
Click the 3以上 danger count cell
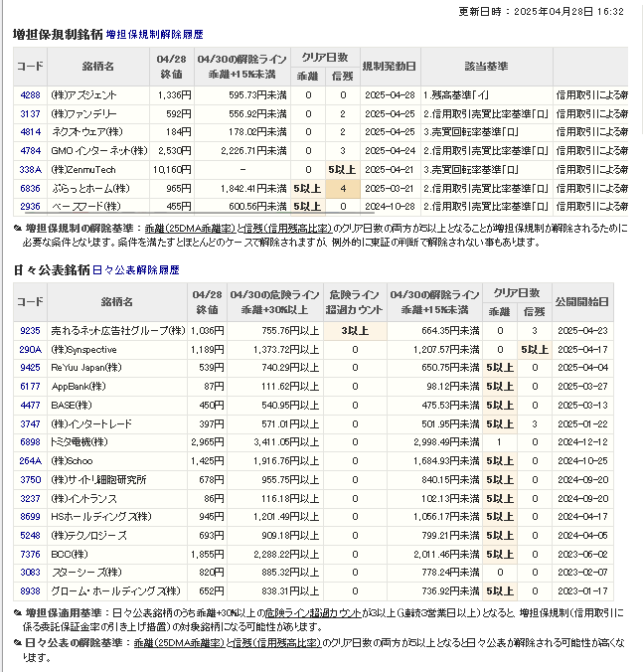tap(355, 331)
